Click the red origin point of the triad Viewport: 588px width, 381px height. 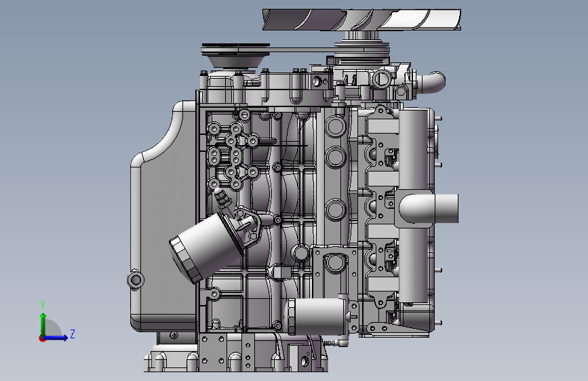[x=42, y=338]
